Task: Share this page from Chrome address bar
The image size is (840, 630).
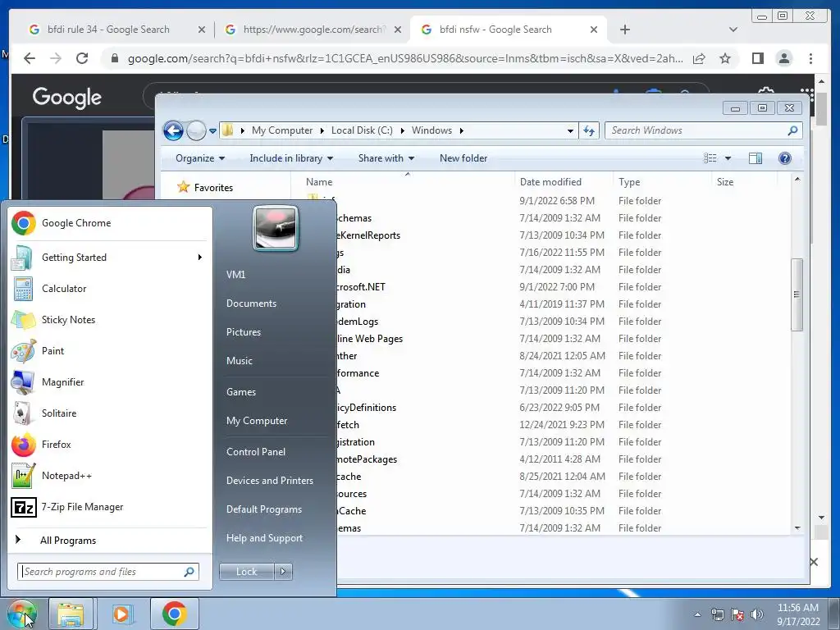Action: 699,58
